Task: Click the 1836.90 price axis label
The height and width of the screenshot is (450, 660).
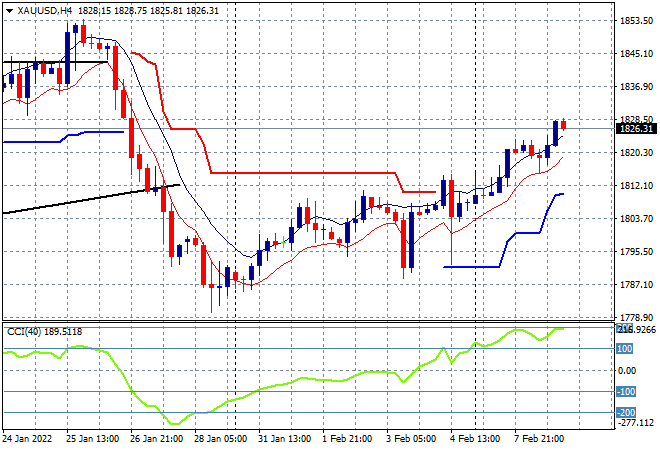Action: tap(636, 86)
